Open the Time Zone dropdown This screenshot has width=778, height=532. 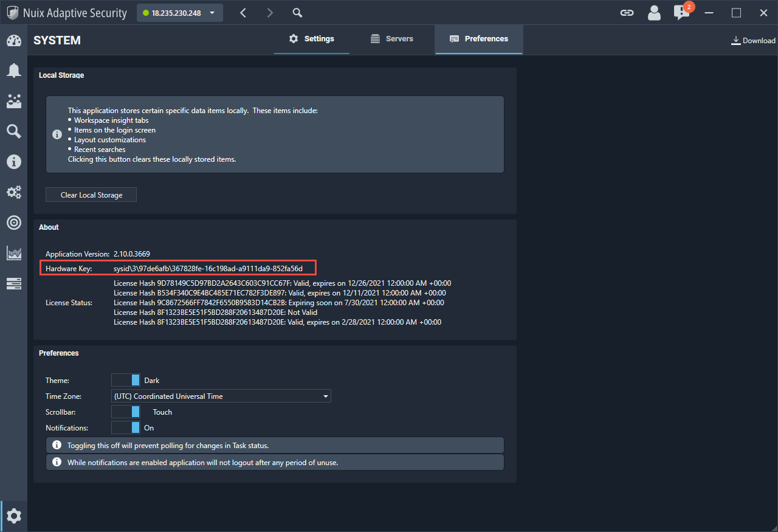(x=221, y=396)
